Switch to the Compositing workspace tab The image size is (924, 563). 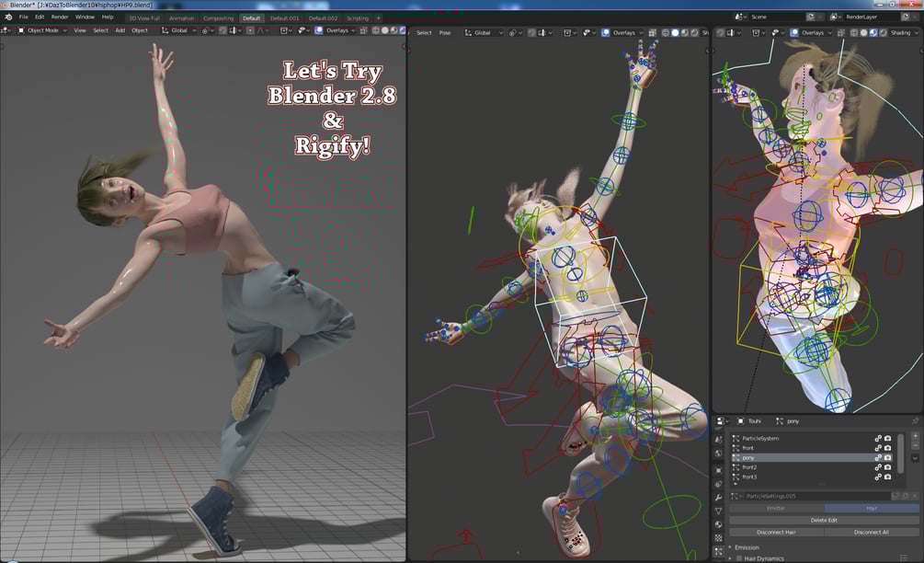218,18
